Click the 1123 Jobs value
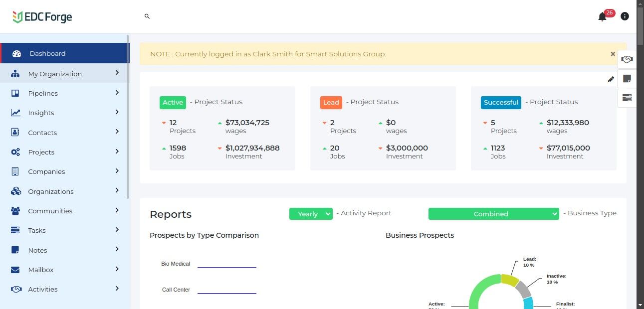Image resolution: width=644 pixels, height=309 pixels. coord(498,148)
